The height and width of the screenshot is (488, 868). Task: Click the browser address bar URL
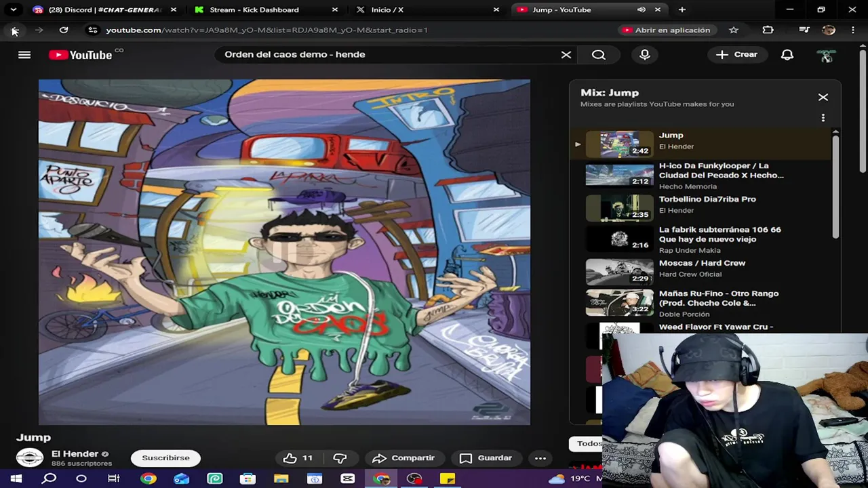pyautogui.click(x=267, y=30)
